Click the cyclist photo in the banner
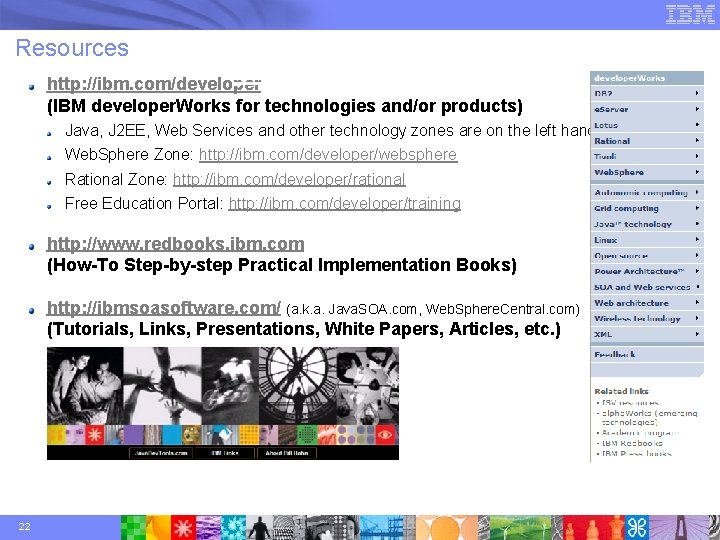The height and width of the screenshot is (540, 720). tap(230, 386)
